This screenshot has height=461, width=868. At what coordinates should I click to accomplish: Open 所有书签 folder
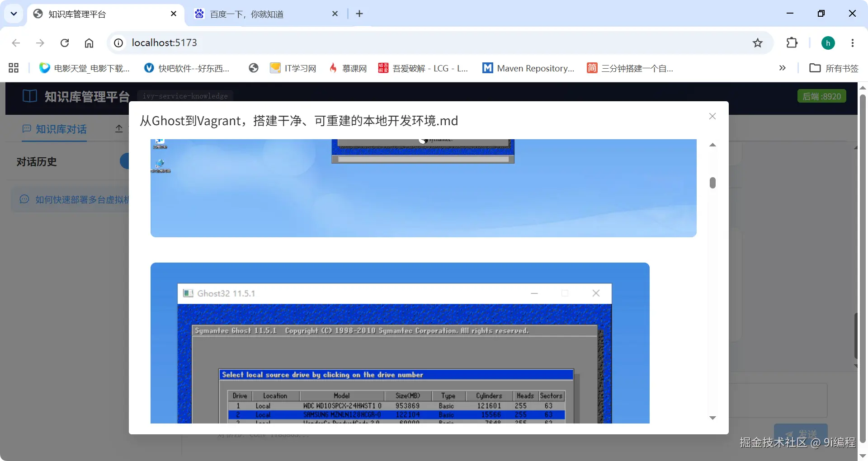point(834,68)
